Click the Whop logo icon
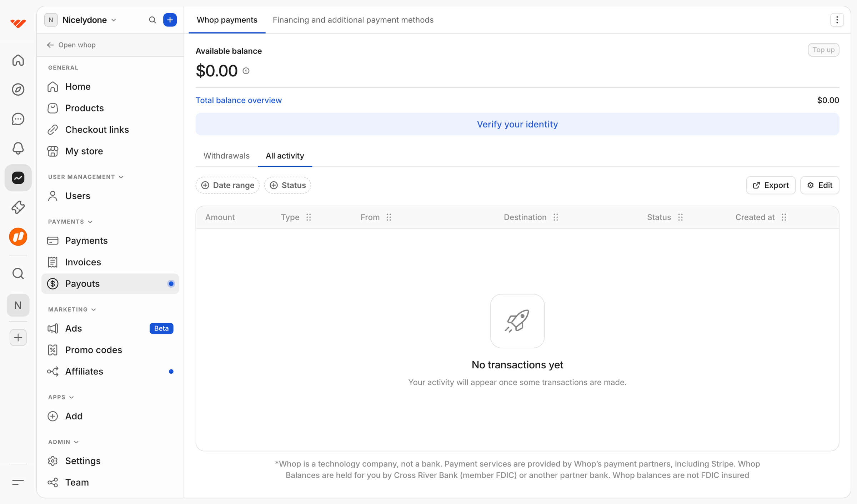The image size is (857, 504). 18,23
